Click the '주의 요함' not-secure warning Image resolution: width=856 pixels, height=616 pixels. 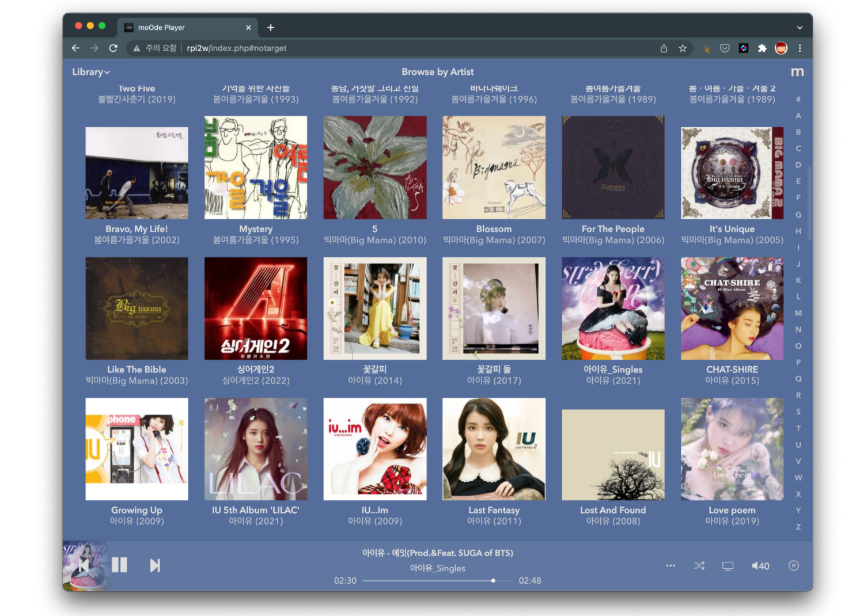pyautogui.click(x=154, y=48)
